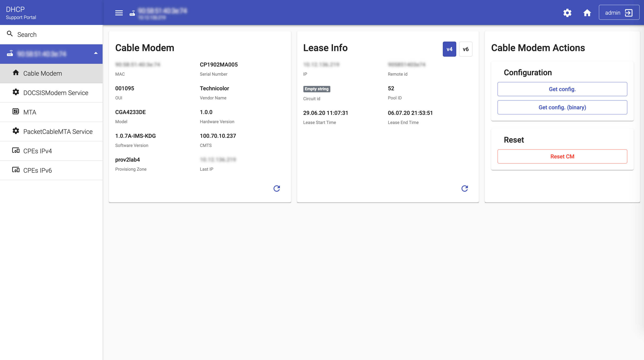644x360 pixels.
Task: Switch Lease Info to v6 leases
Action: pyautogui.click(x=465, y=49)
